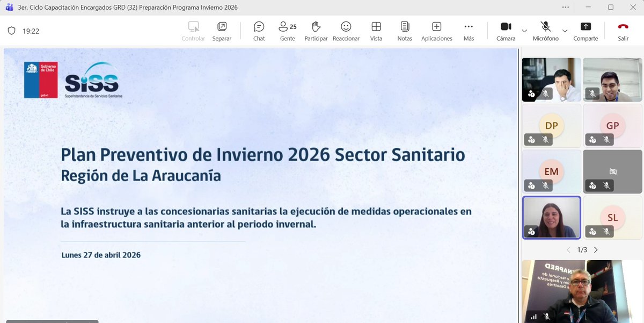
Task: Raise hand using Participar
Action: tap(316, 31)
